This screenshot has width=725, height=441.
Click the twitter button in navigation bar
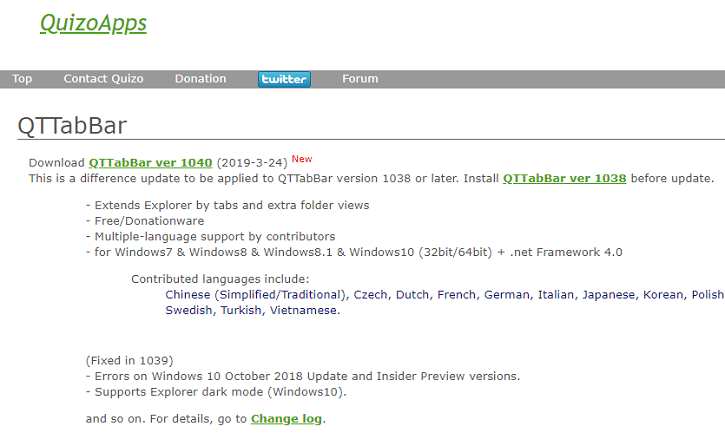pos(284,79)
